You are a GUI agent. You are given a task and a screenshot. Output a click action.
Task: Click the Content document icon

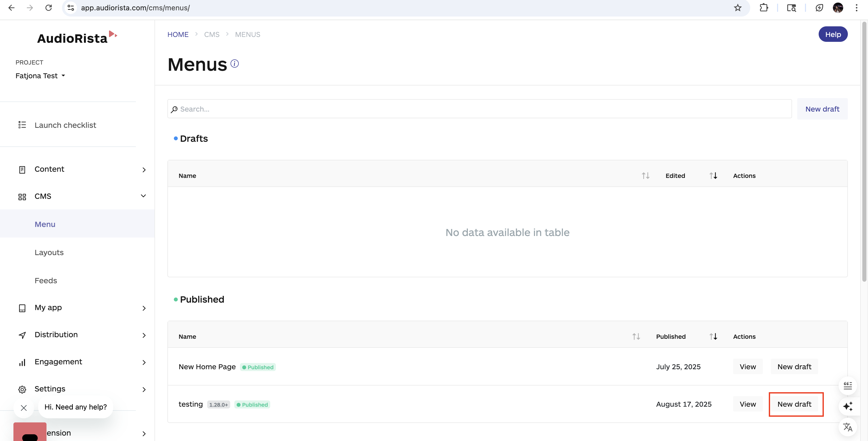tap(22, 169)
